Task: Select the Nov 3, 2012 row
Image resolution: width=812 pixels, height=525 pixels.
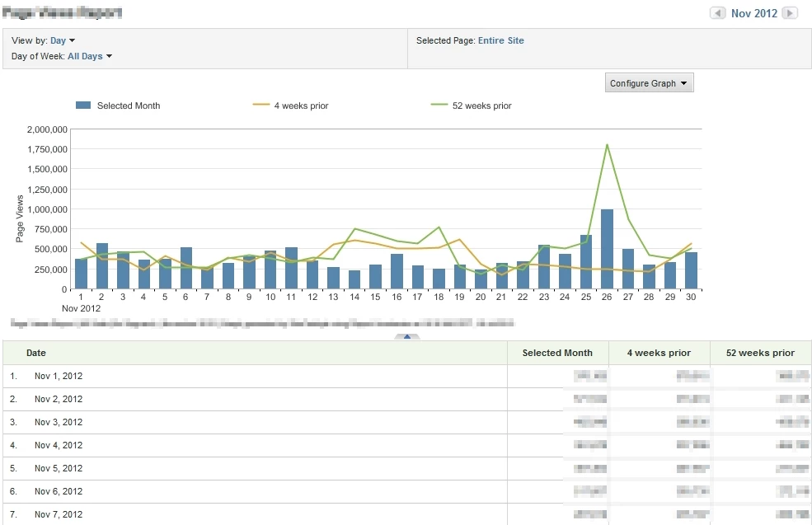Action: (x=407, y=423)
